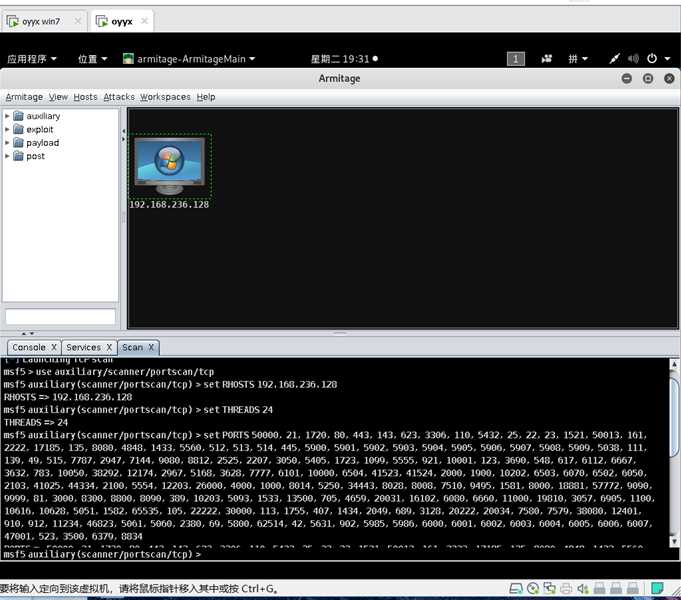The height and width of the screenshot is (600, 681).
Task: Switch to the oyyx win7 VM tab
Action: [x=41, y=21]
